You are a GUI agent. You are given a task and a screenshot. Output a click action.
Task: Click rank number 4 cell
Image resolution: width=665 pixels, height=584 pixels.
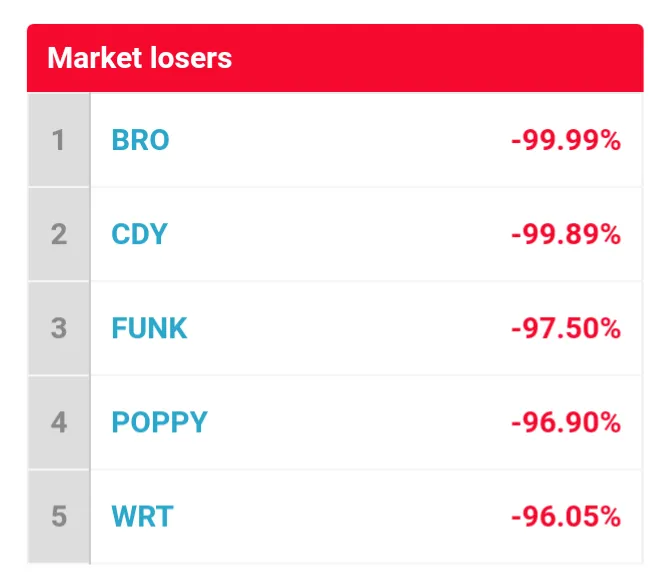(x=59, y=422)
